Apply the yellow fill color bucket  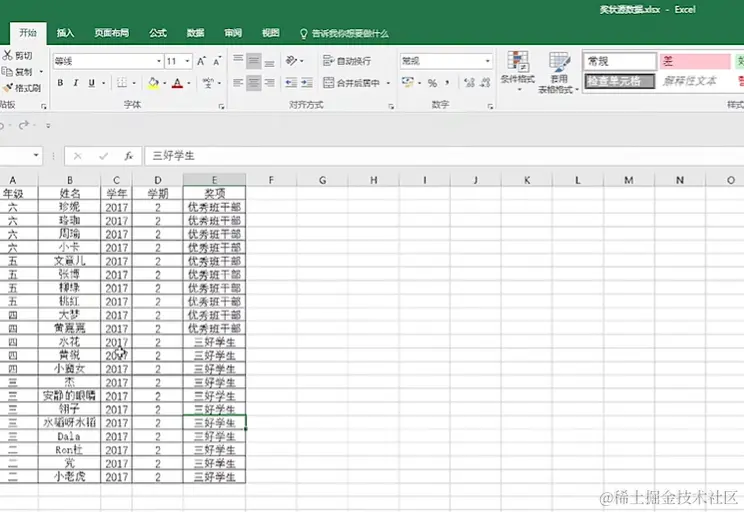point(153,83)
